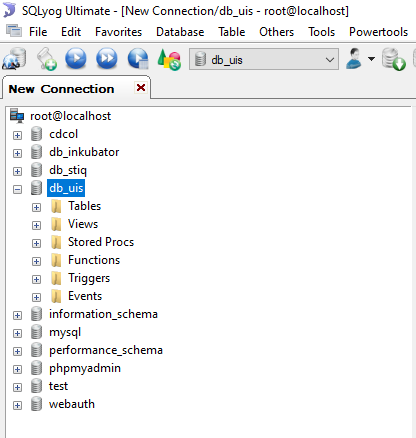
Task: Expand the Tables folder
Action: coord(36,207)
